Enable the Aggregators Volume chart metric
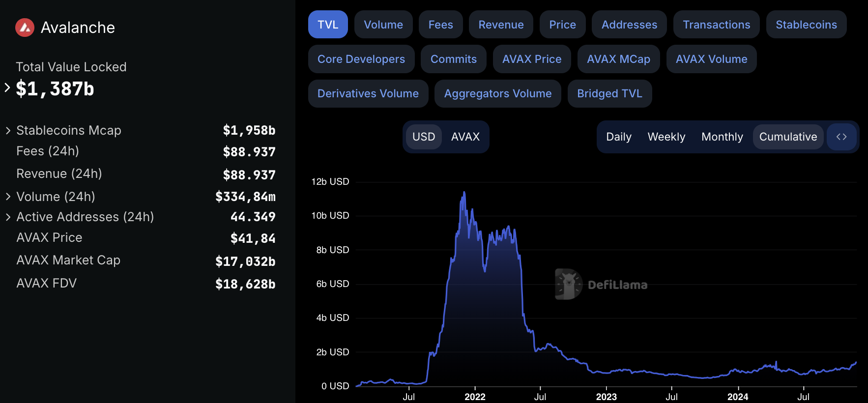Screen dimensions: 868x403 click(498, 93)
